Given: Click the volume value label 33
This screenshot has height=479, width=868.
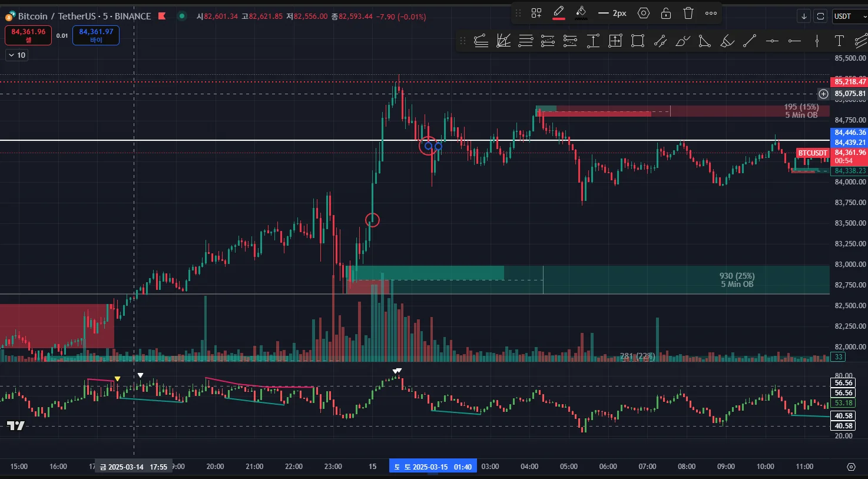Looking at the screenshot, I should tap(839, 356).
